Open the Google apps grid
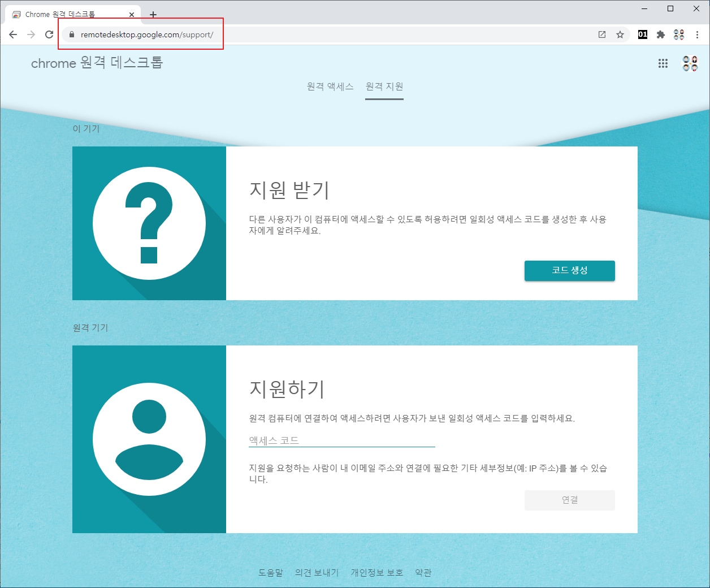Screen dimensions: 710x588 (663, 63)
